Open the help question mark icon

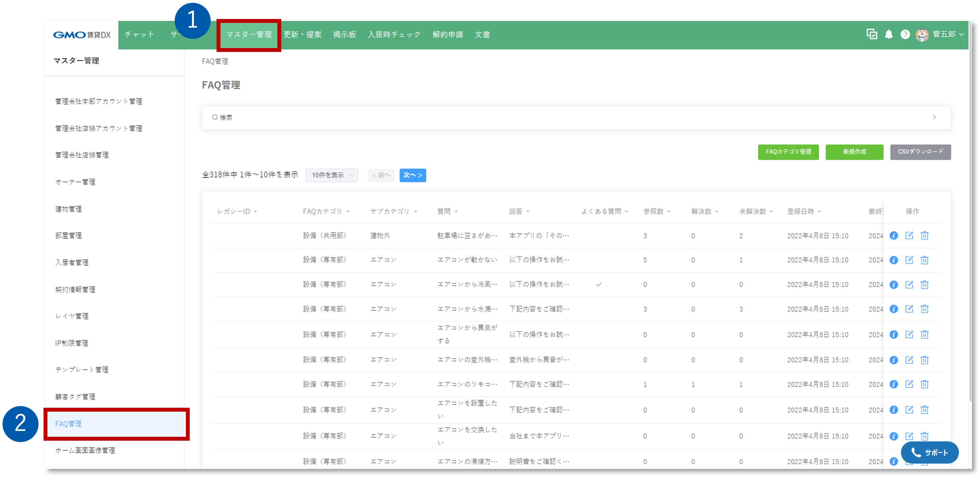coord(905,34)
